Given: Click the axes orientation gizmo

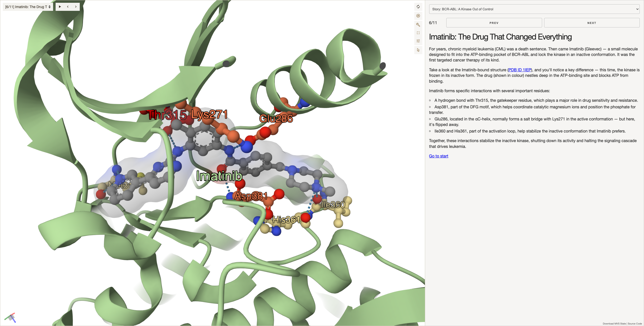Looking at the screenshot, I should [x=10, y=318].
